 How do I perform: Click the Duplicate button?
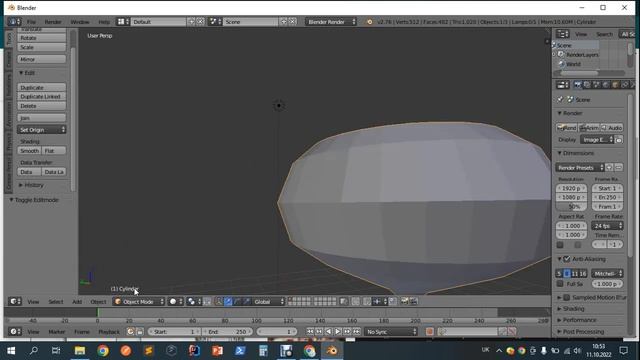[42, 87]
